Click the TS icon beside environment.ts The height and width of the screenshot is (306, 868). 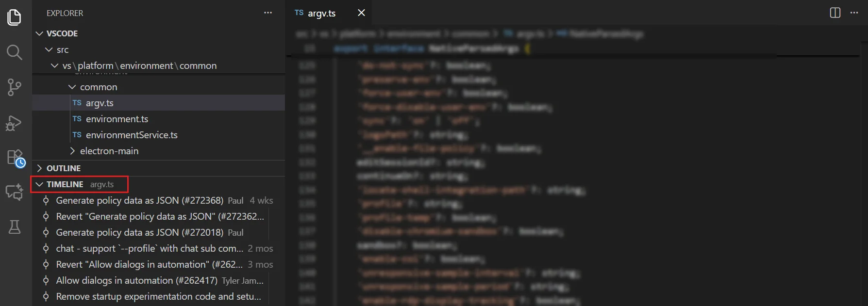(x=77, y=119)
